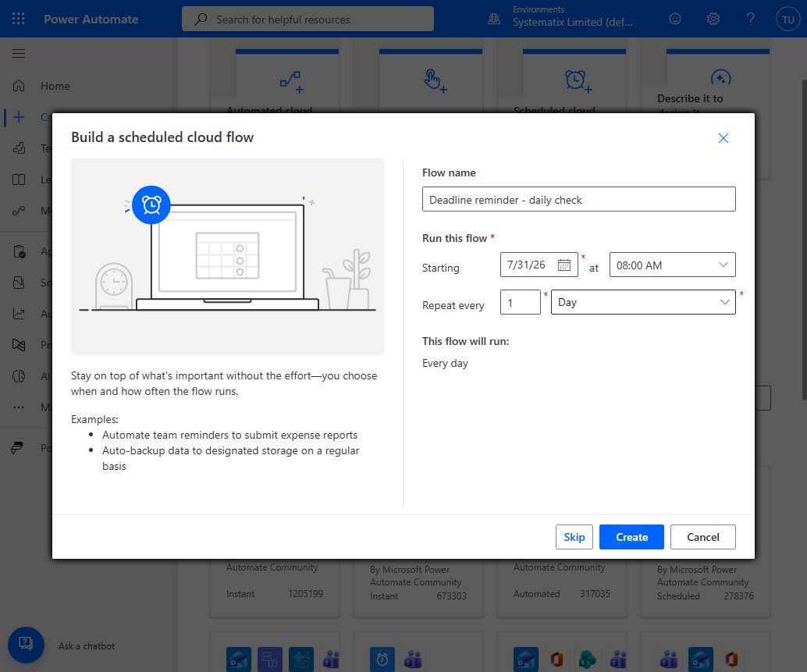Open the calendar picker for Starting date
This screenshot has width=807, height=672.
[564, 265]
